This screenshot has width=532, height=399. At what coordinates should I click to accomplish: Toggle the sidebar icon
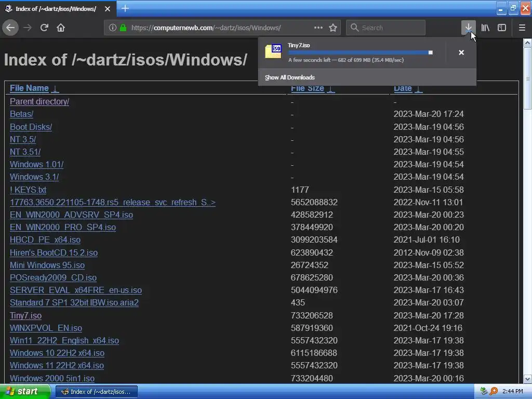coord(502,28)
